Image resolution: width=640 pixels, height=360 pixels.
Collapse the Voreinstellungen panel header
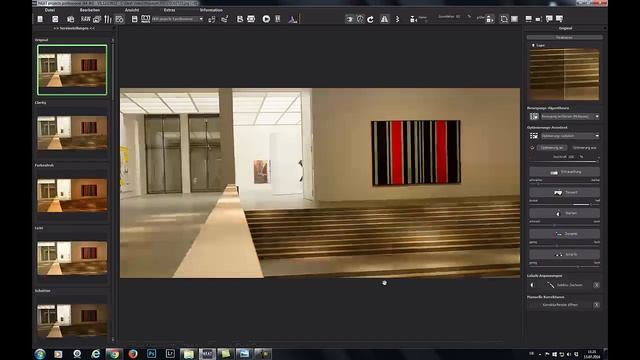[x=74, y=29]
